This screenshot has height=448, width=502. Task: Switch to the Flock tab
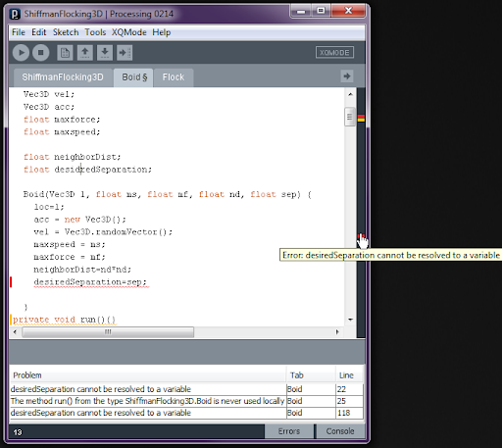click(x=174, y=77)
